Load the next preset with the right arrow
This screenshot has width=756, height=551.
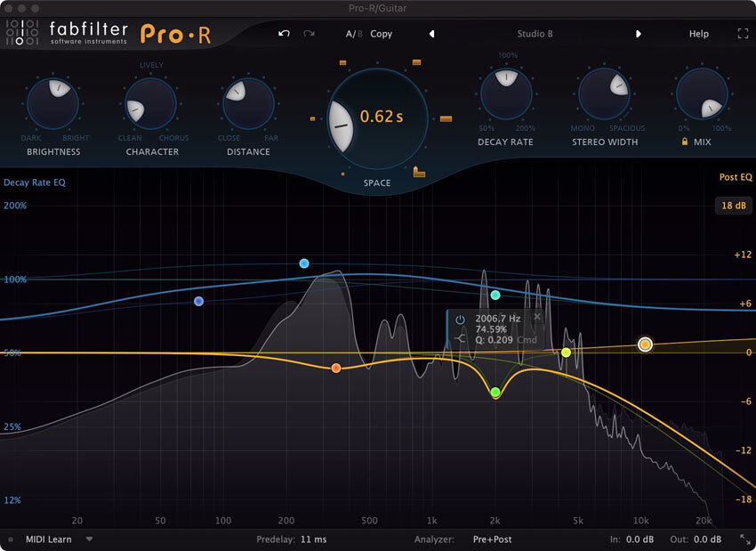click(639, 33)
